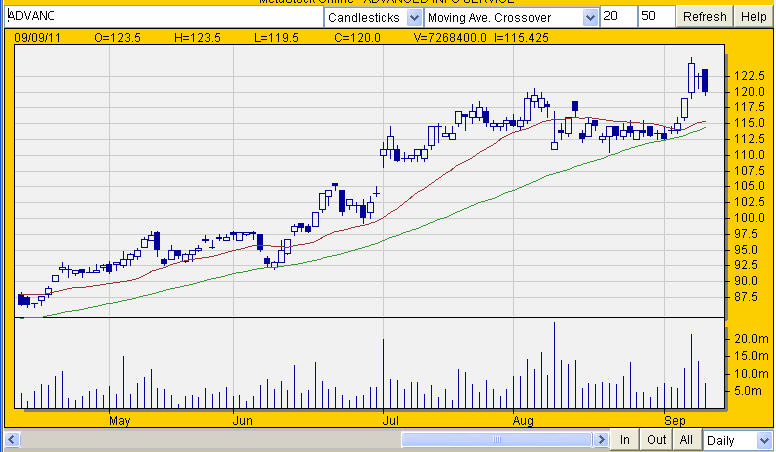Image resolution: width=776 pixels, height=452 pixels.
Task: Click the 100.0 price axis label
Action: pyautogui.click(x=749, y=218)
